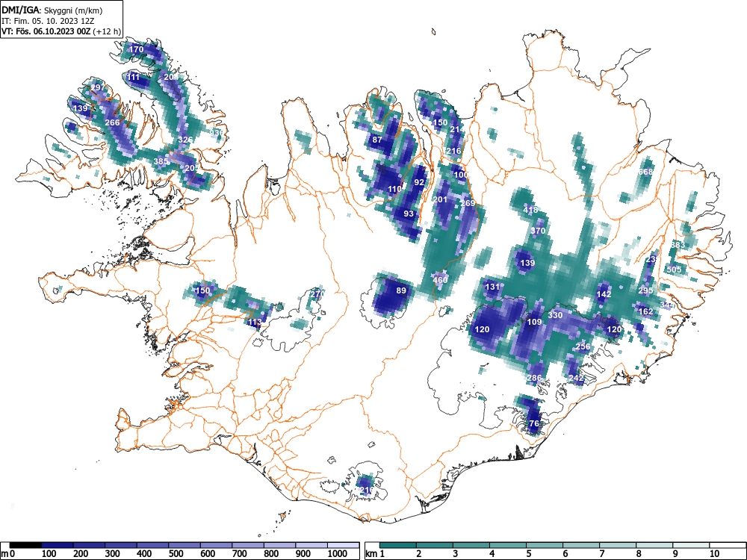The width and height of the screenshot is (747, 560).
Task: Select the map value label 256
Action: click(x=583, y=346)
